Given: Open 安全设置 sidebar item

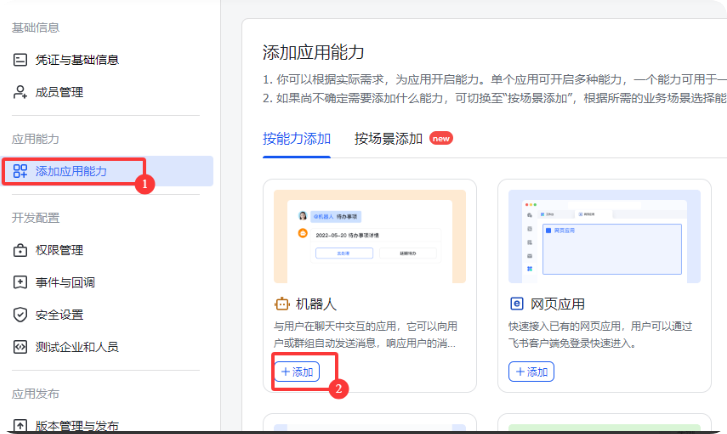Looking at the screenshot, I should tap(60, 314).
